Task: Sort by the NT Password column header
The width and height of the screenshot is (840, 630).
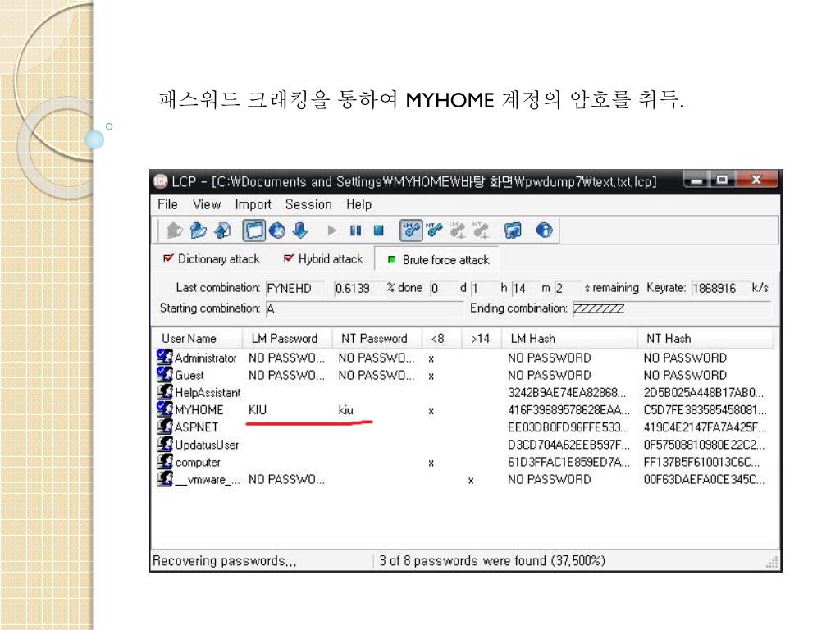Action: (x=377, y=339)
